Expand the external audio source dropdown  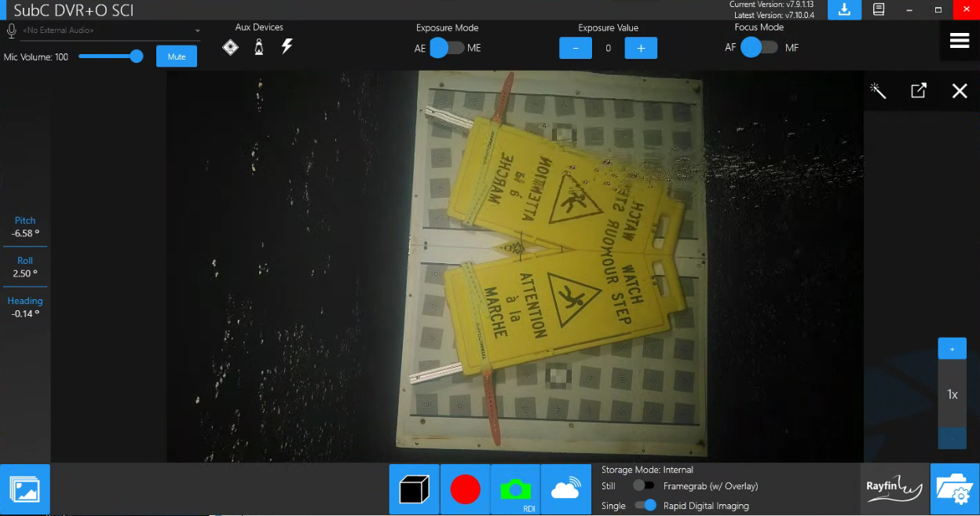pos(198,31)
